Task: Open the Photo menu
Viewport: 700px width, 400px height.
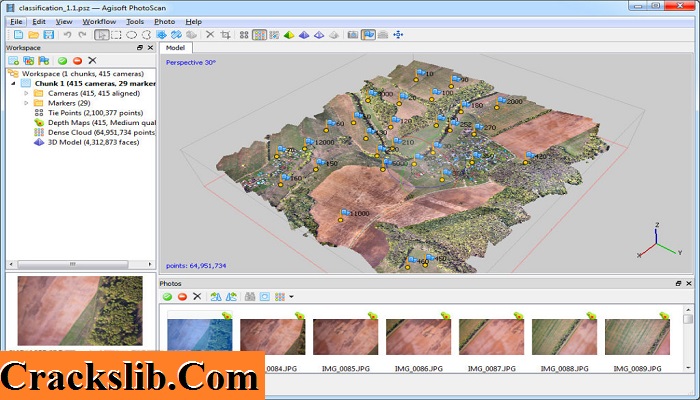Action: [164, 21]
